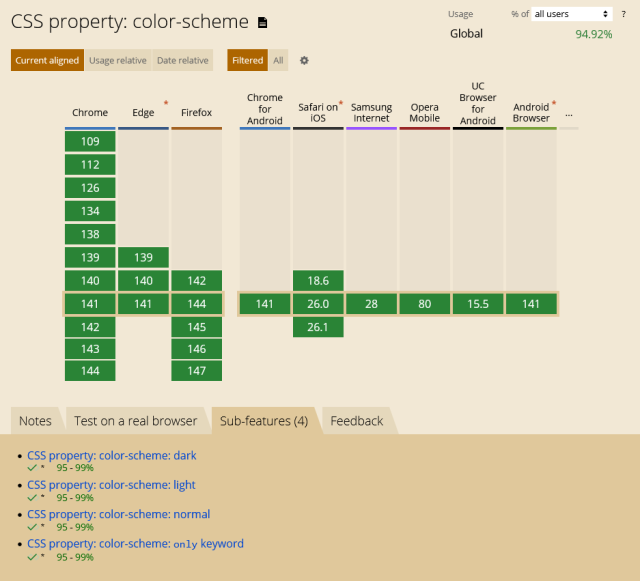
Task: Open the settings gear icon
Action: [x=304, y=60]
